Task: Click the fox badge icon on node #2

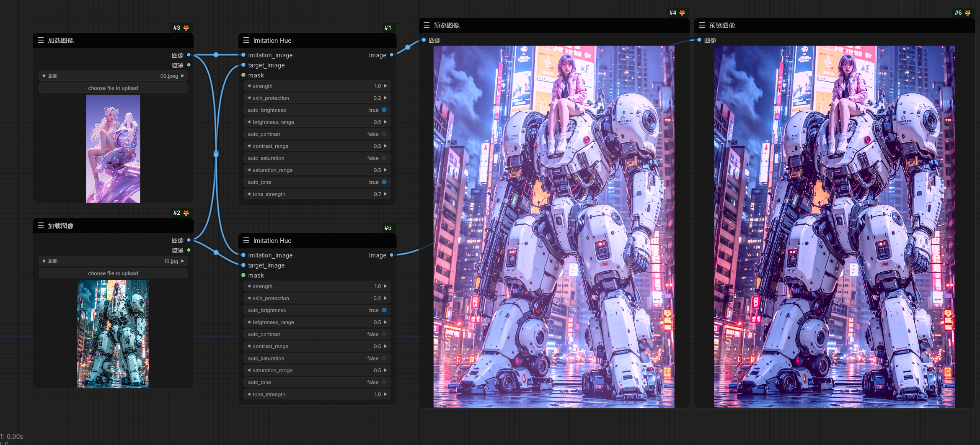Action: click(x=186, y=213)
